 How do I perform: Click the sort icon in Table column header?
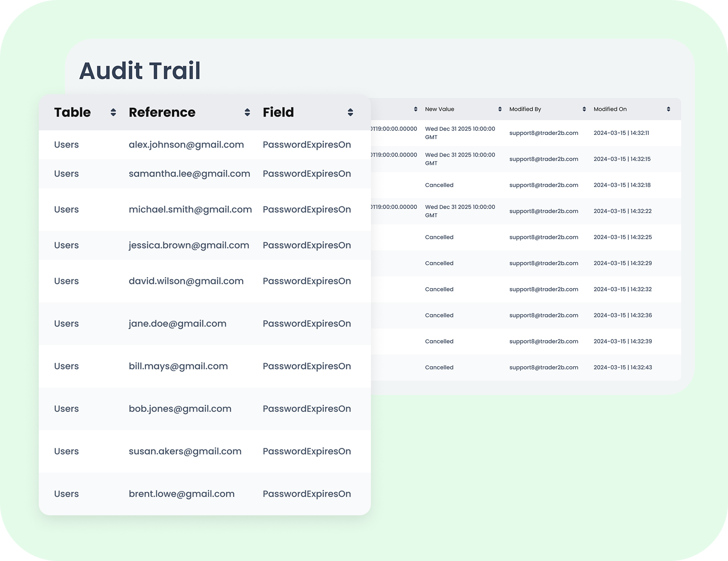click(x=113, y=112)
